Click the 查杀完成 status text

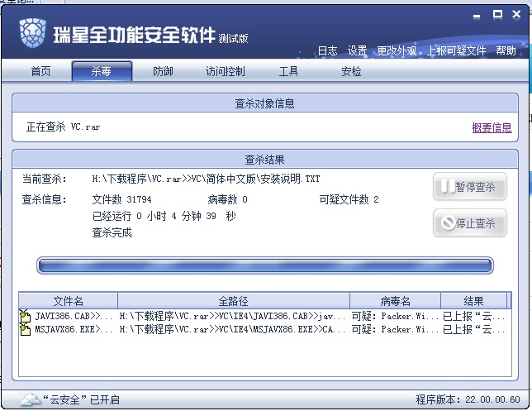(112, 232)
